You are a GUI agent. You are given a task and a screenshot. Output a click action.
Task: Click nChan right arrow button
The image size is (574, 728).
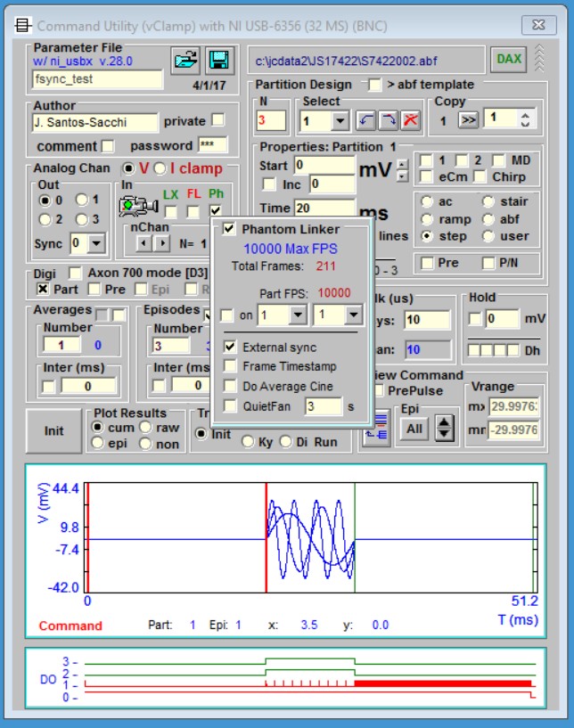coord(161,243)
